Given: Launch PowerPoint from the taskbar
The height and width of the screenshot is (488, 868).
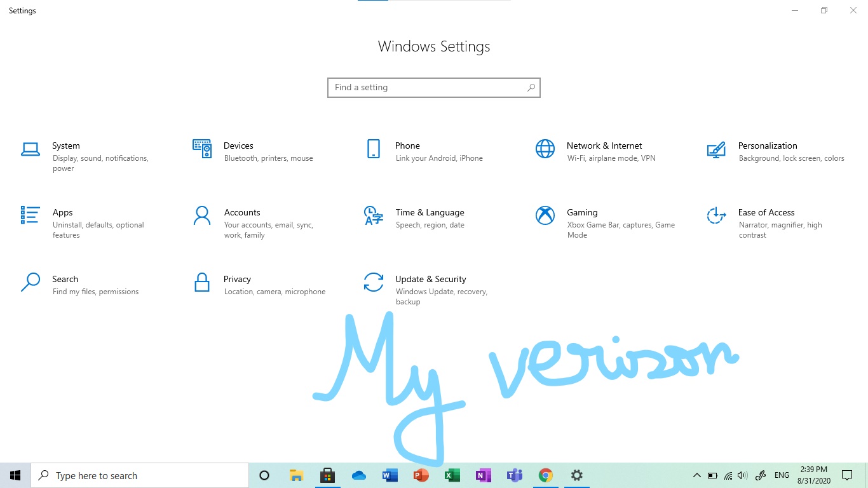Looking at the screenshot, I should coord(421,475).
